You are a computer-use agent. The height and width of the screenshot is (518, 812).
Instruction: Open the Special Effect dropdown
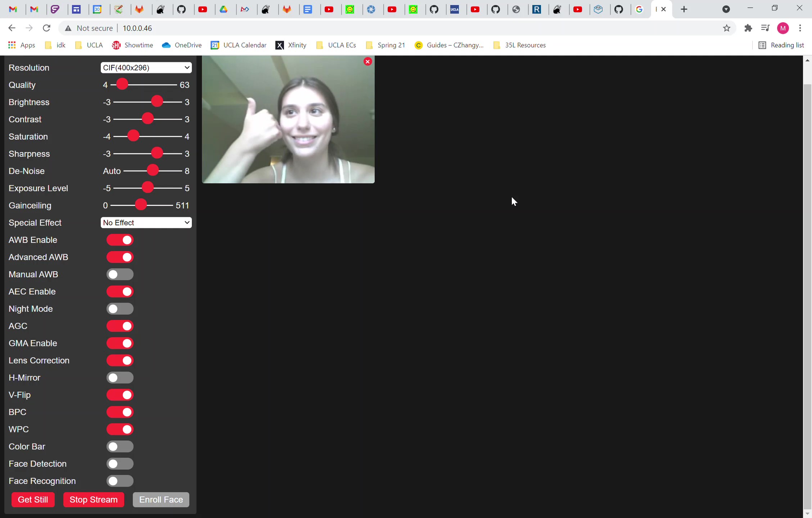[146, 222]
